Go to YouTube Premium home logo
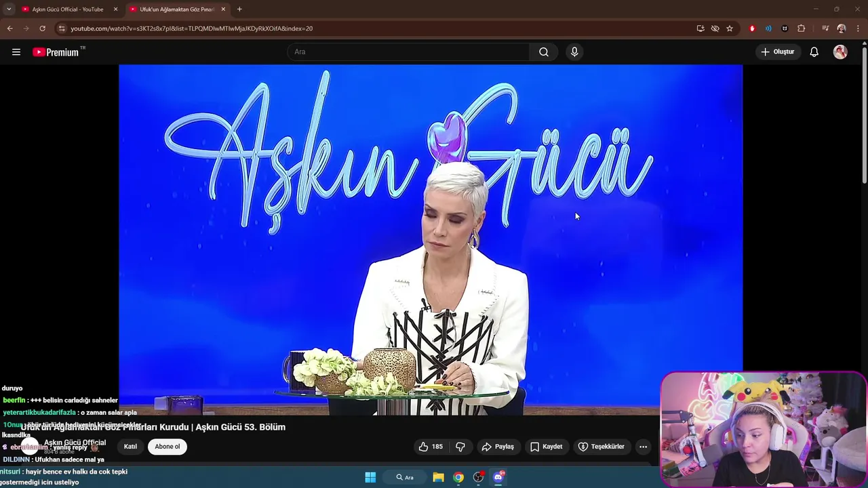 point(56,52)
